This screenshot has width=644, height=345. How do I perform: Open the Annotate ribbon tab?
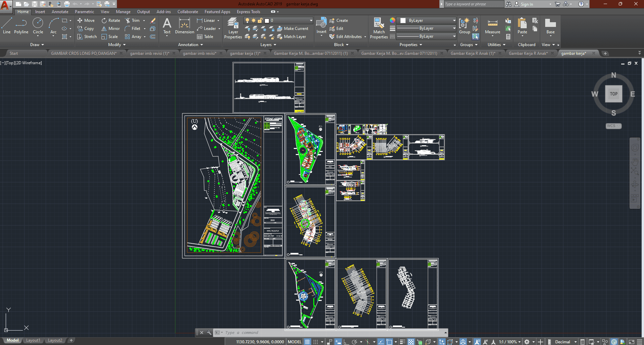[60, 12]
